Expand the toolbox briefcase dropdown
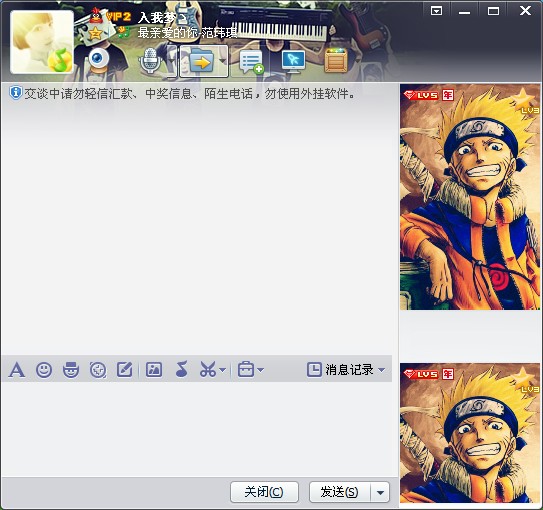The image size is (543, 510). click(x=261, y=370)
